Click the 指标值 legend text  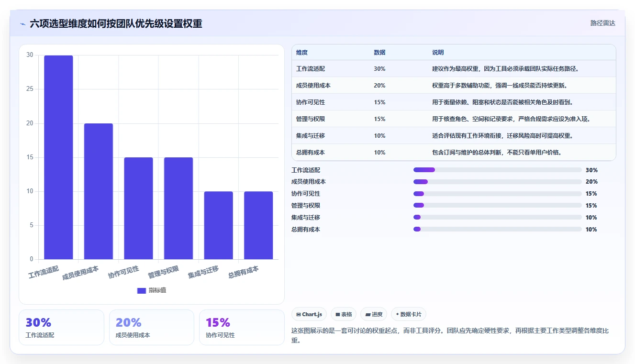(x=157, y=290)
